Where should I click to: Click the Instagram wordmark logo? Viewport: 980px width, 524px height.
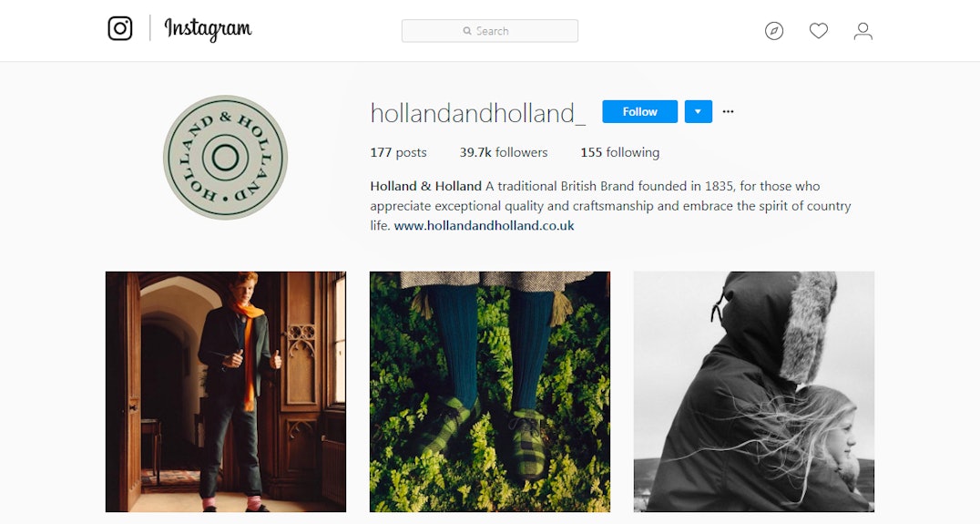click(209, 29)
